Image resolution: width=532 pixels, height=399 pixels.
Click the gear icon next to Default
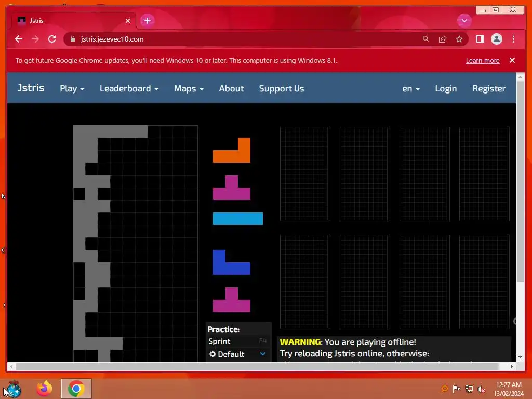pyautogui.click(x=212, y=354)
